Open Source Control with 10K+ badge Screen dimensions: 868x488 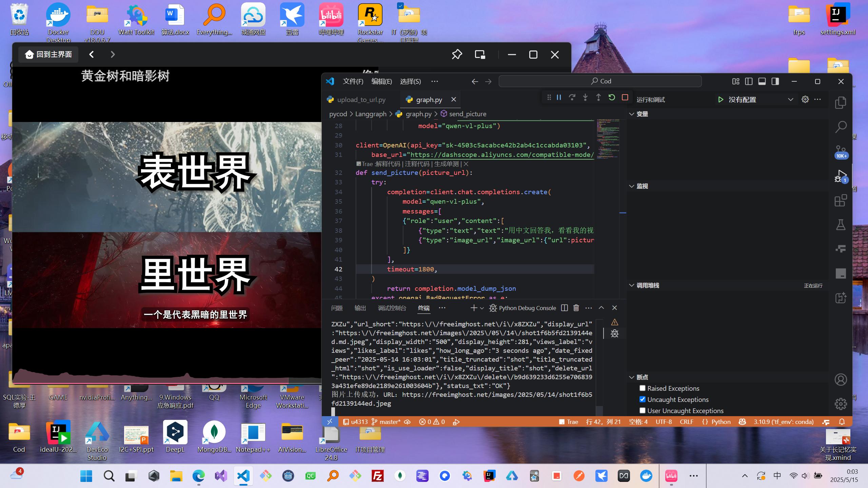point(841,152)
